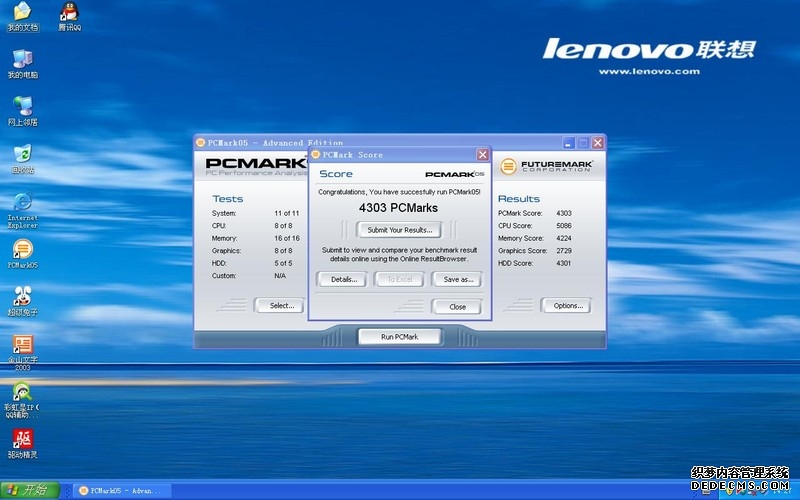
Task: Open result Details in score dialog
Action: tap(344, 280)
